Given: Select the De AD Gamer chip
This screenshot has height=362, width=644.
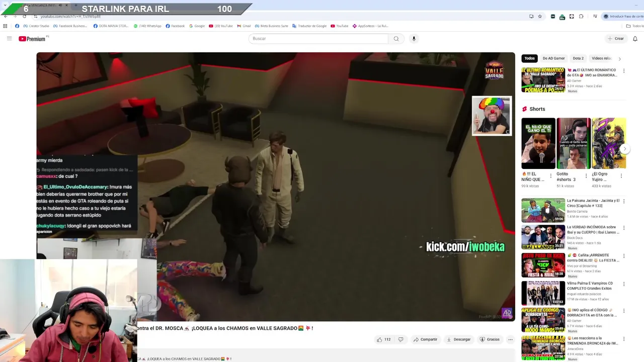Looking at the screenshot, I should click(553, 58).
